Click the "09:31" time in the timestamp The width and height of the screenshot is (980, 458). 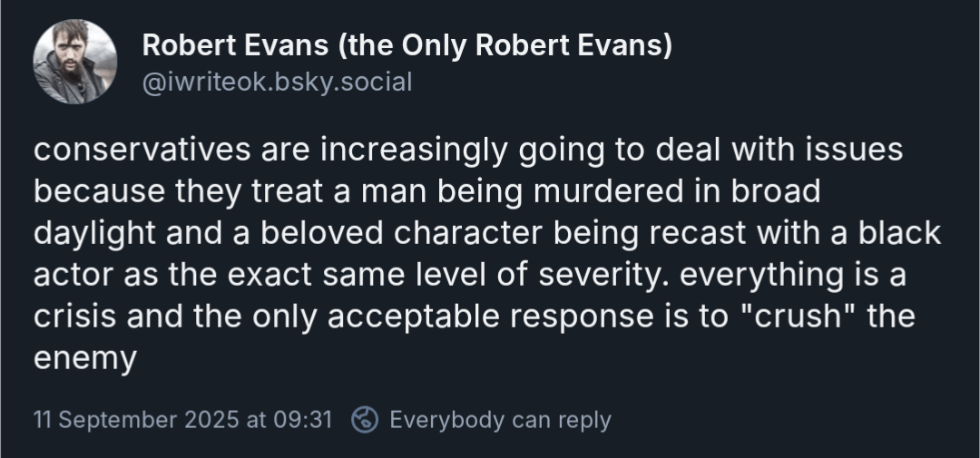pos(302,420)
